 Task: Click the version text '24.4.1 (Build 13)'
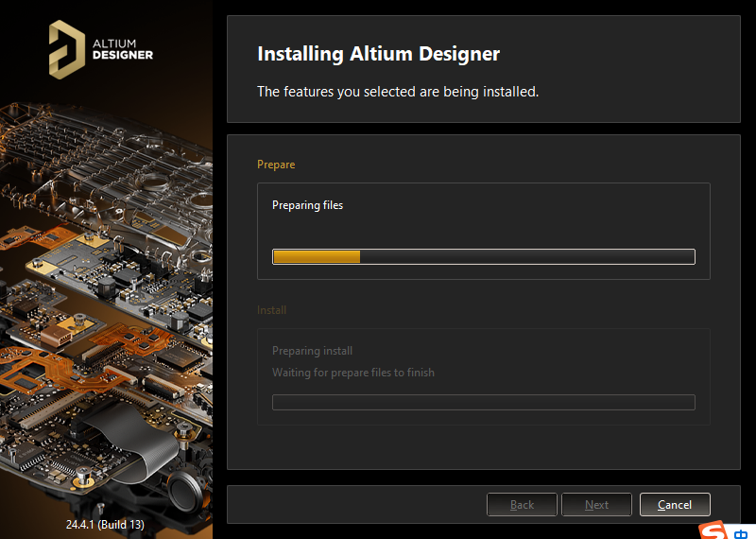(105, 525)
